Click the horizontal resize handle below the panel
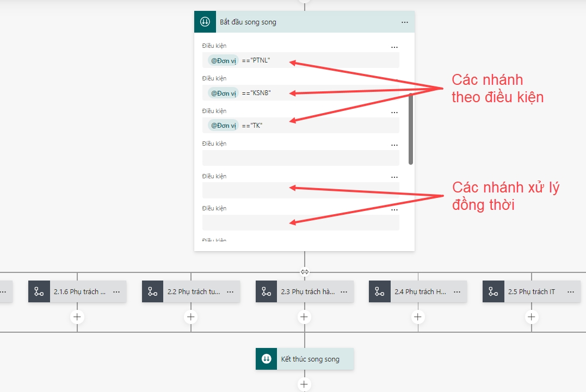The height and width of the screenshot is (392, 586). tap(305, 272)
